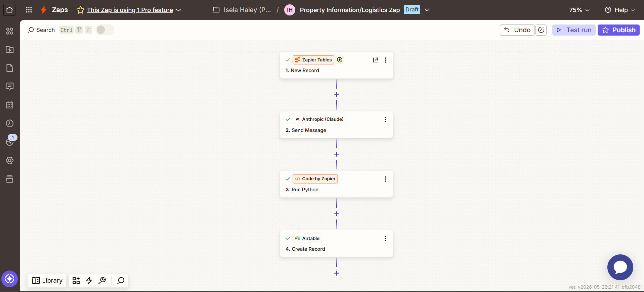
Task: Open the apps grid launcher
Action: (29, 10)
